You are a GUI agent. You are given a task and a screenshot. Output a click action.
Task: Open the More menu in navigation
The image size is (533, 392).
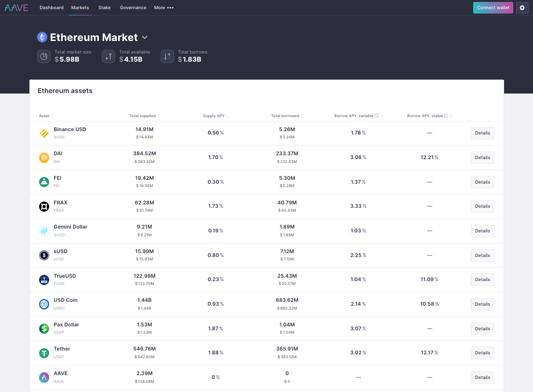pyautogui.click(x=164, y=8)
